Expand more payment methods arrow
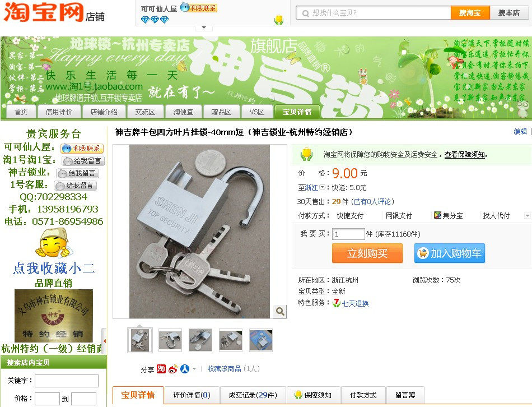Screen dimensions: 532x407 point(527,215)
